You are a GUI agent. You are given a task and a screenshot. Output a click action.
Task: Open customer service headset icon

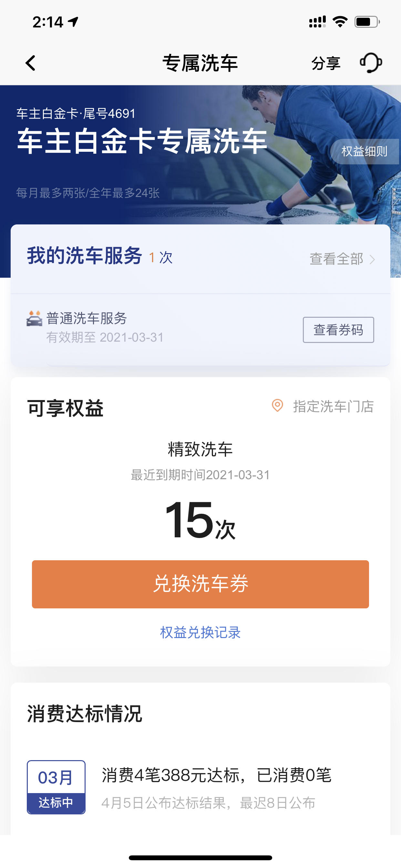pos(371,63)
